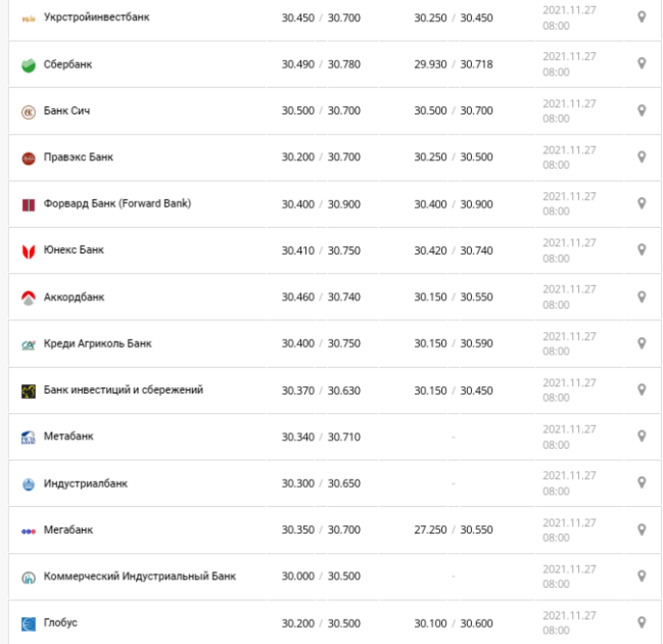The image size is (663, 644).
Task: Select Банк инвестиций и сбережений
Action: click(x=124, y=390)
